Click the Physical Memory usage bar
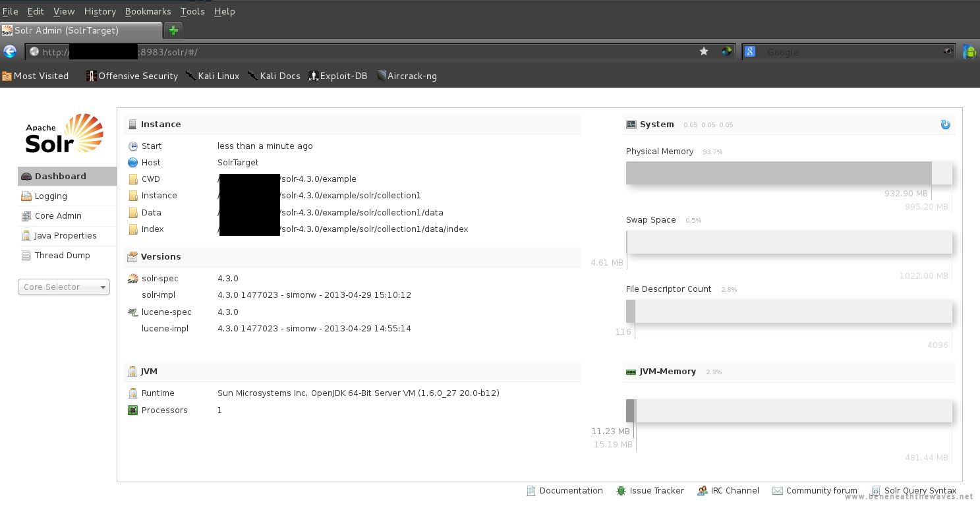 point(789,173)
